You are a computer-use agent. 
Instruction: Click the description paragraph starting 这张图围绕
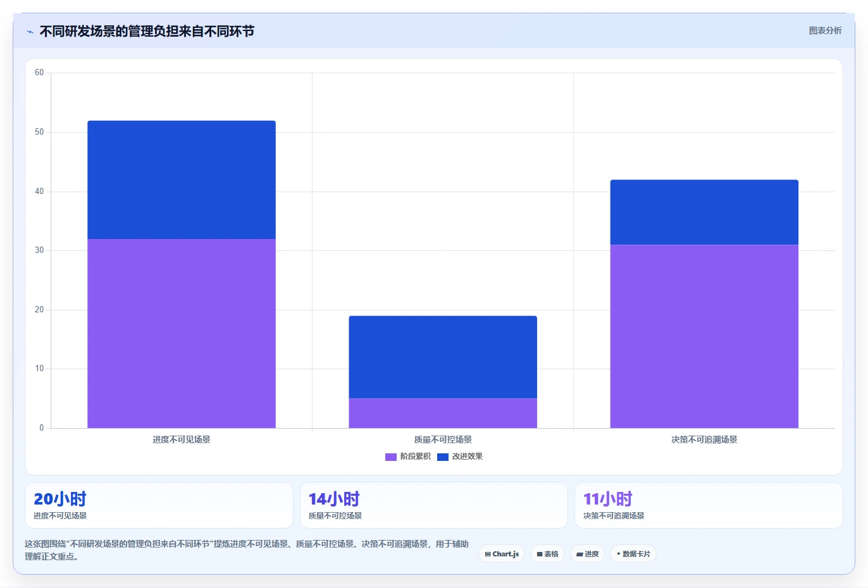247,550
